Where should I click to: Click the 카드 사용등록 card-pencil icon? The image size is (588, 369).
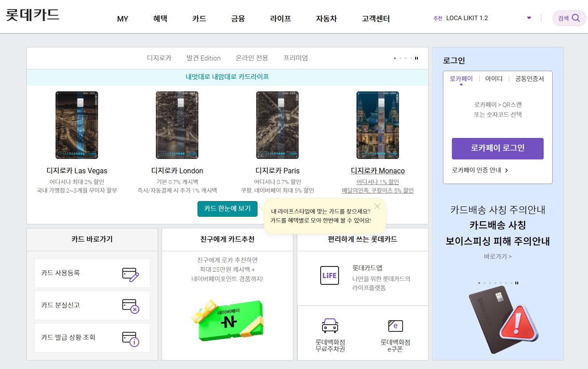(x=131, y=275)
